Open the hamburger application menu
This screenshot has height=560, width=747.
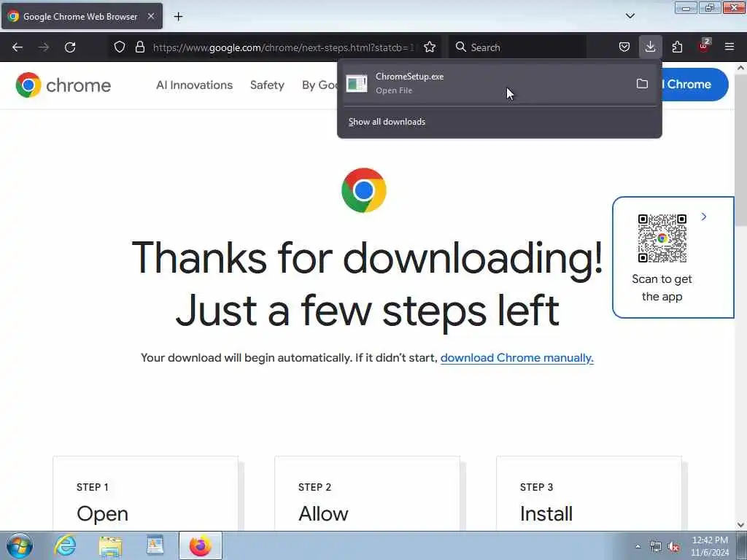click(729, 47)
